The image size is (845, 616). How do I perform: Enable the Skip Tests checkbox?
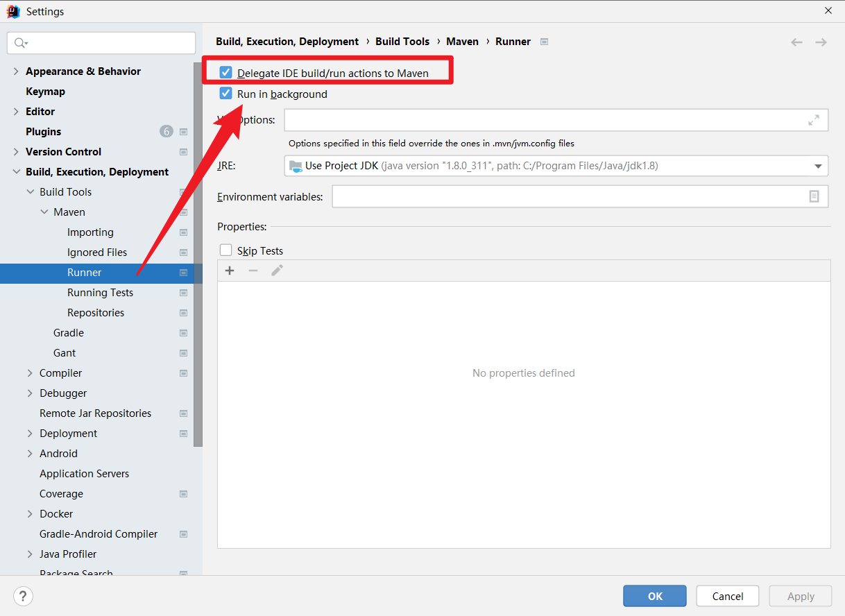point(225,250)
